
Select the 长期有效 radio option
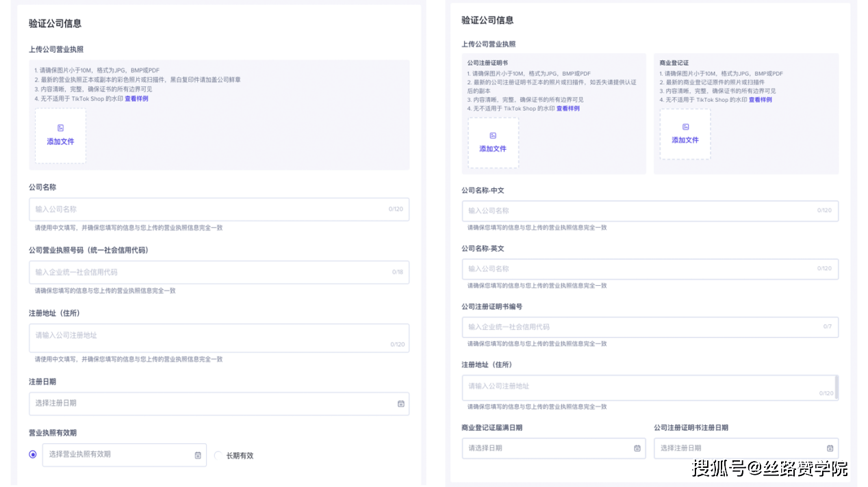point(218,456)
